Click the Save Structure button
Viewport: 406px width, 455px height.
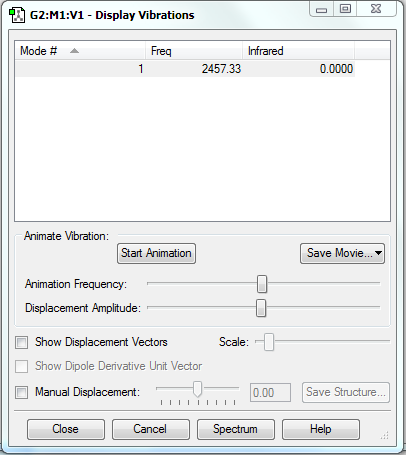346,392
